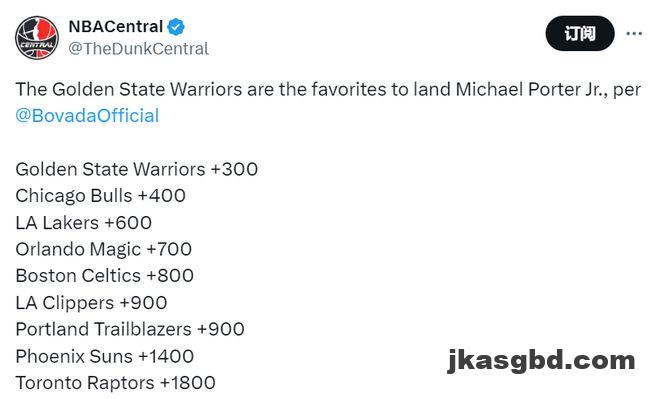Open the three-dot more options menu

click(x=634, y=33)
